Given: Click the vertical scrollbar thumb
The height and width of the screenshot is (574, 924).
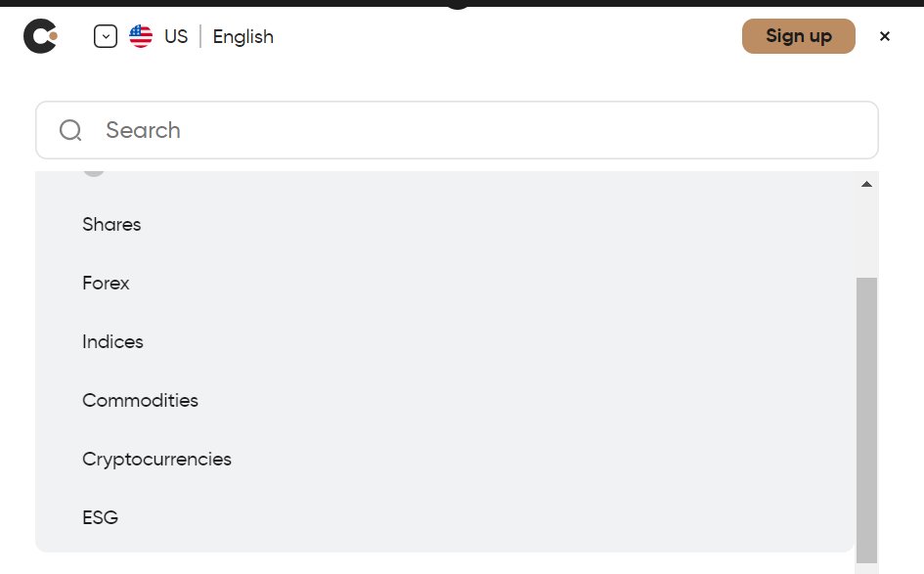Looking at the screenshot, I should pos(866,420).
